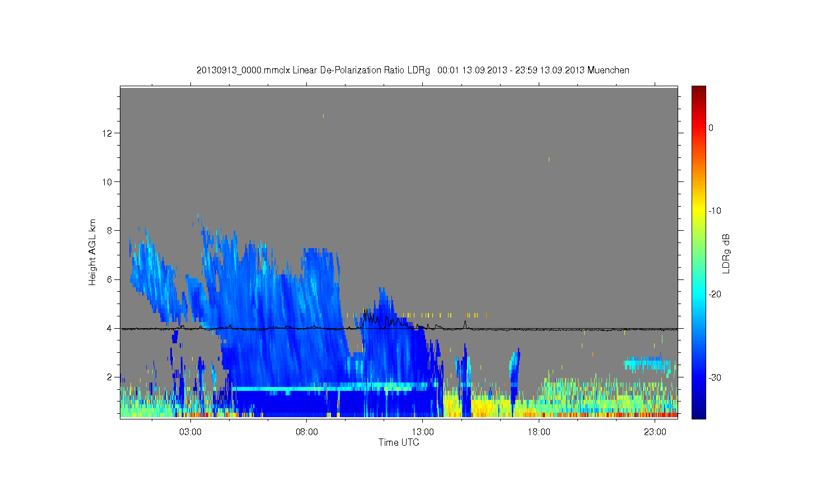Click the -30 colorbar tick label

tap(715, 378)
